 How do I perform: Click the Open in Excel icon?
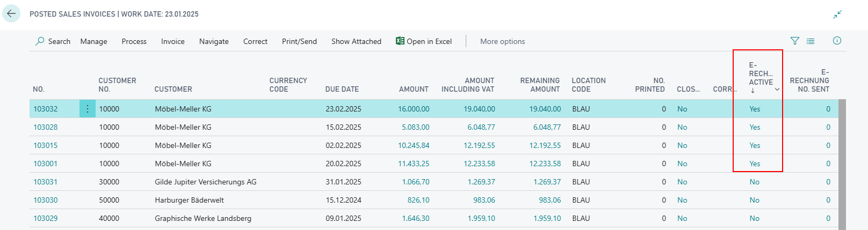pos(400,41)
